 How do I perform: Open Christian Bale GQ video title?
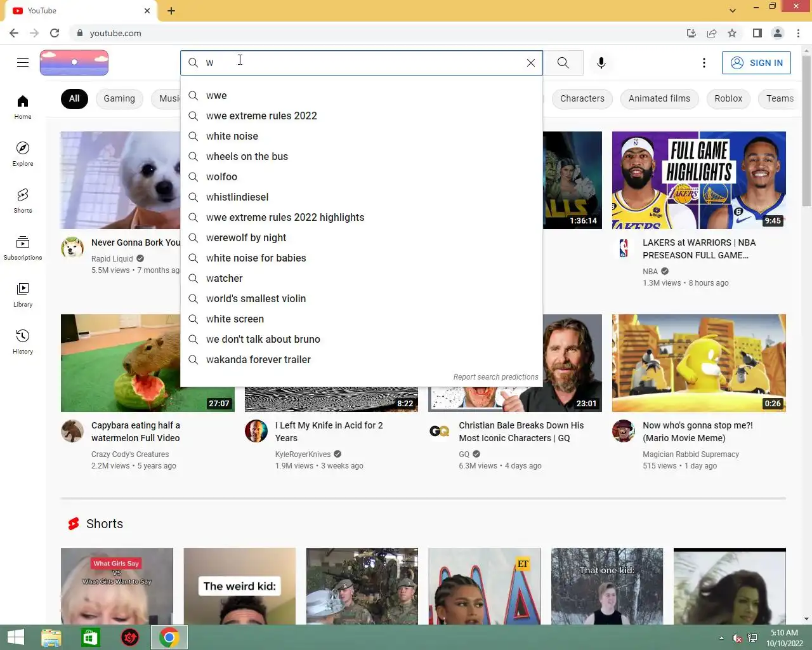click(521, 432)
